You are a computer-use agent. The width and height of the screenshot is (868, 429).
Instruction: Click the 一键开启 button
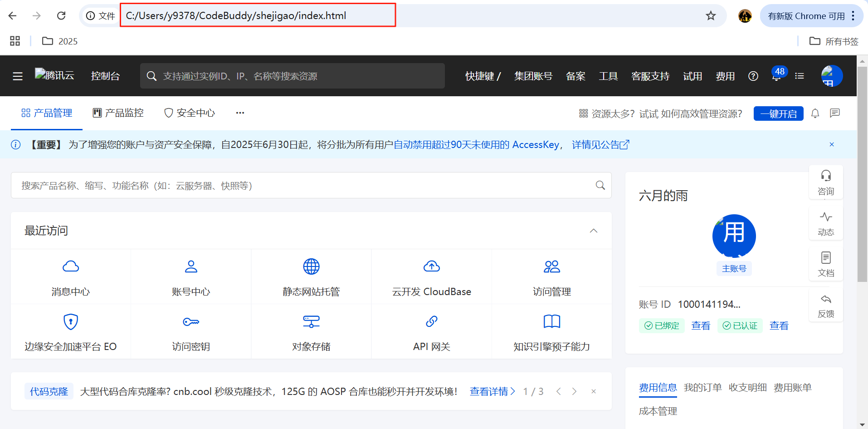pyautogui.click(x=778, y=113)
